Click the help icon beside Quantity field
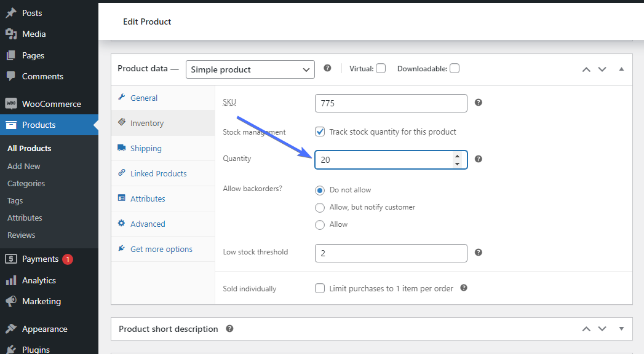Image resolution: width=644 pixels, height=354 pixels. tap(478, 159)
